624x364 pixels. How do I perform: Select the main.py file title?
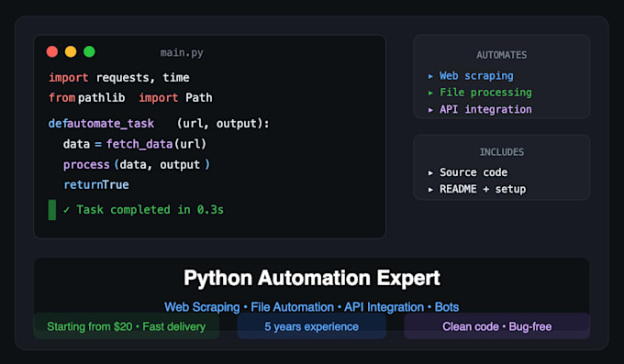182,52
